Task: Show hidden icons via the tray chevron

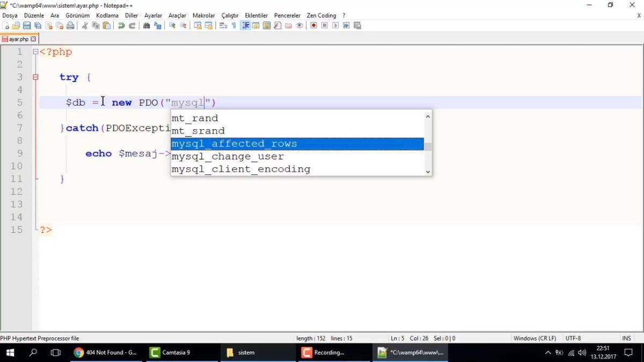Action: click(547, 353)
